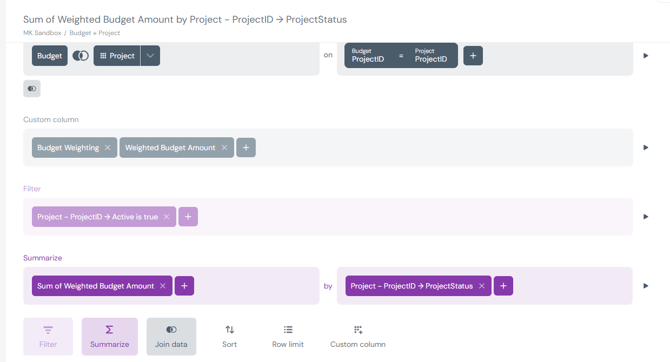Screen dimensions: 670x362
Task: Preview the join step with play arrow
Action: click(x=646, y=56)
